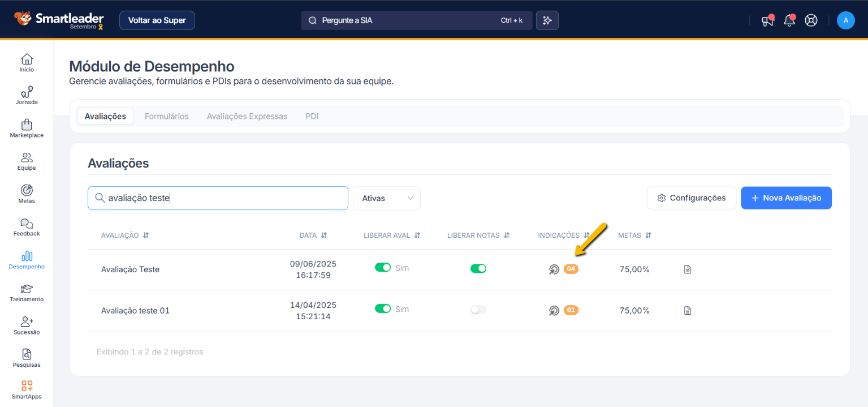
Task: Enable Liberar Notas for Avaliação teste 01
Action: (478, 310)
